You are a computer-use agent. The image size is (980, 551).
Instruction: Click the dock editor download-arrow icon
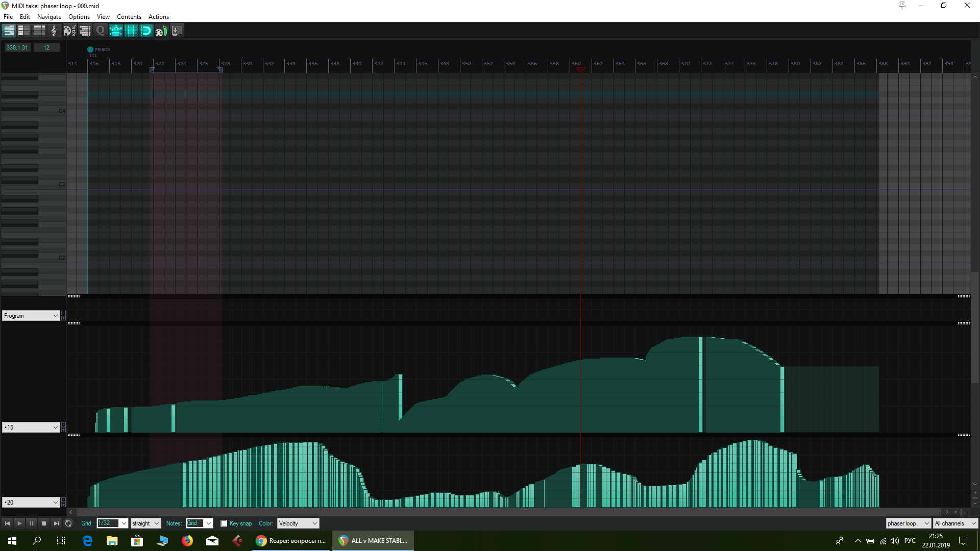pyautogui.click(x=177, y=31)
